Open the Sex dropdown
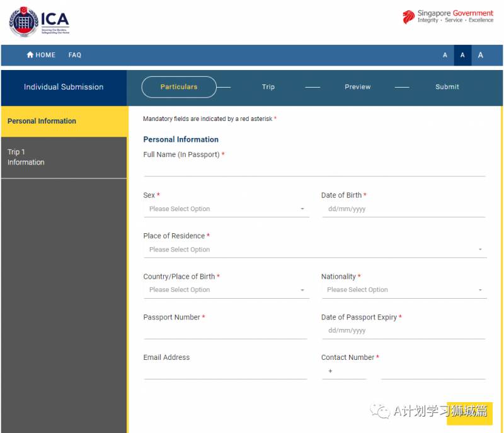This screenshot has width=504, height=433. (x=226, y=209)
